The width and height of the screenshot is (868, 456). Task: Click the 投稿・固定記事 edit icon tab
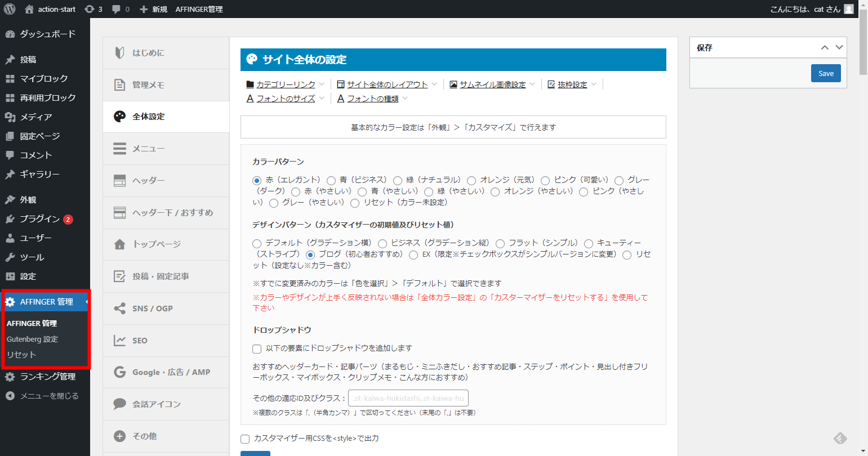[119, 276]
